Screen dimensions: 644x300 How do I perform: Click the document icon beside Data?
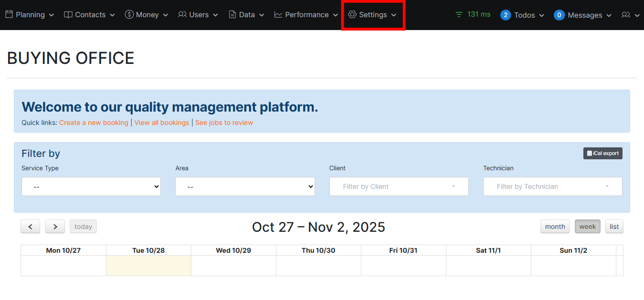click(x=232, y=15)
